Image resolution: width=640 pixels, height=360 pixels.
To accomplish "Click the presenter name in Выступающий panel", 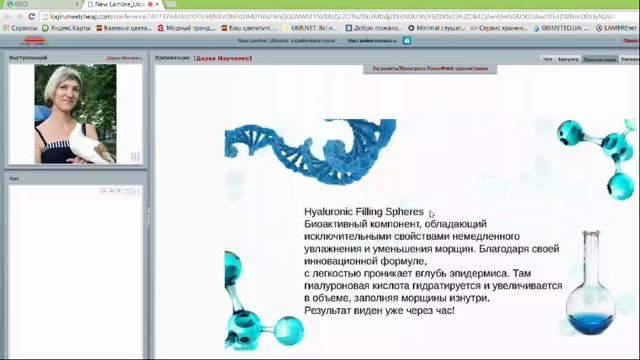I will [124, 58].
